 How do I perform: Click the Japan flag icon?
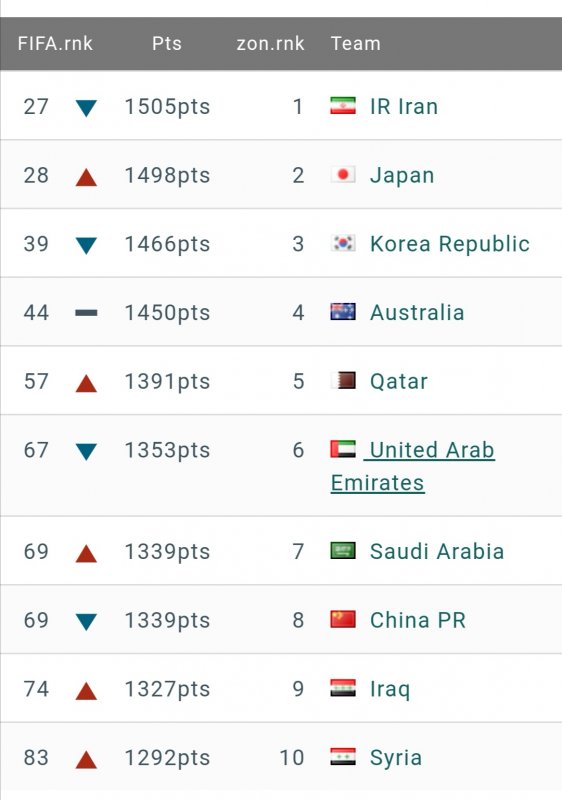(343, 174)
